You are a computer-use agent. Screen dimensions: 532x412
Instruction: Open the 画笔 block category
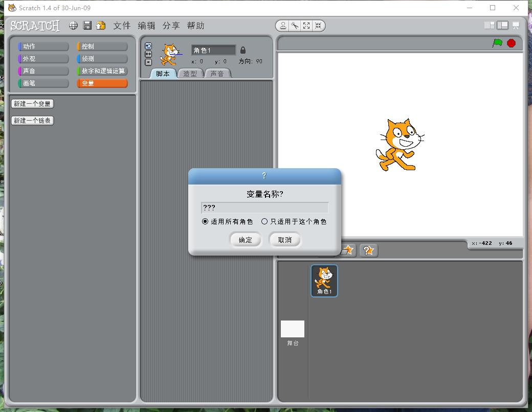click(43, 83)
